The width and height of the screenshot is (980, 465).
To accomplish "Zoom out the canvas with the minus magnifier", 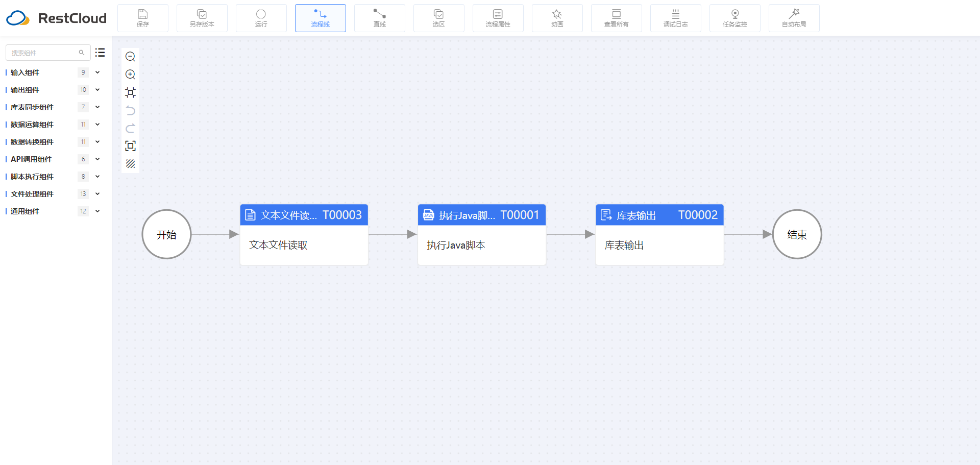I will pos(130,57).
